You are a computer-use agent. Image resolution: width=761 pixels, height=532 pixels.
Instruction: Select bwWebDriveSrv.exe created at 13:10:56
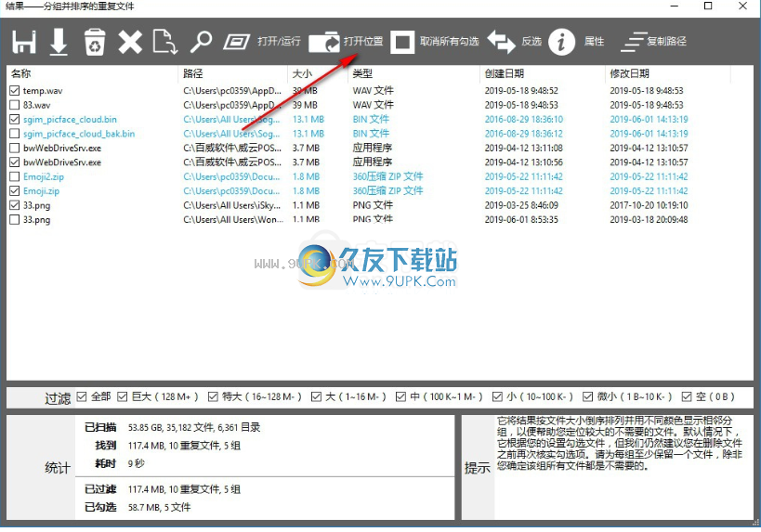click(62, 162)
